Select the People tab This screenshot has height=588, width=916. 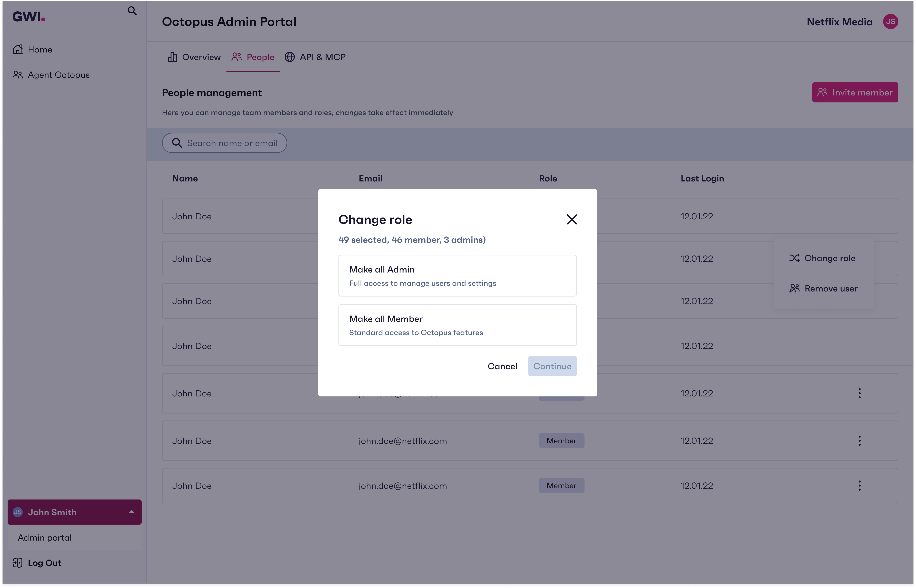253,57
